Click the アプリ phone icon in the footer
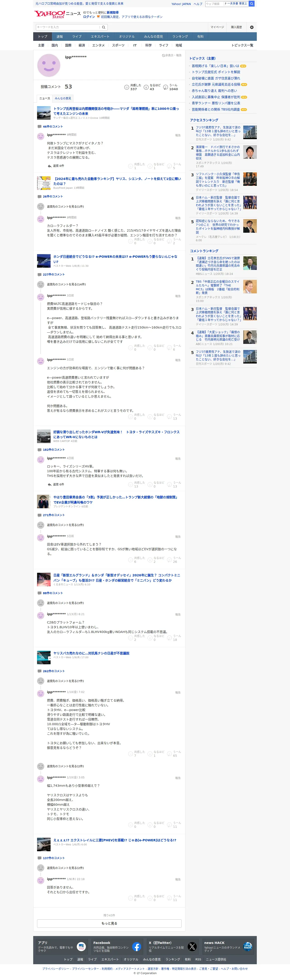The width and height of the screenshot is (290, 980). 81,947
